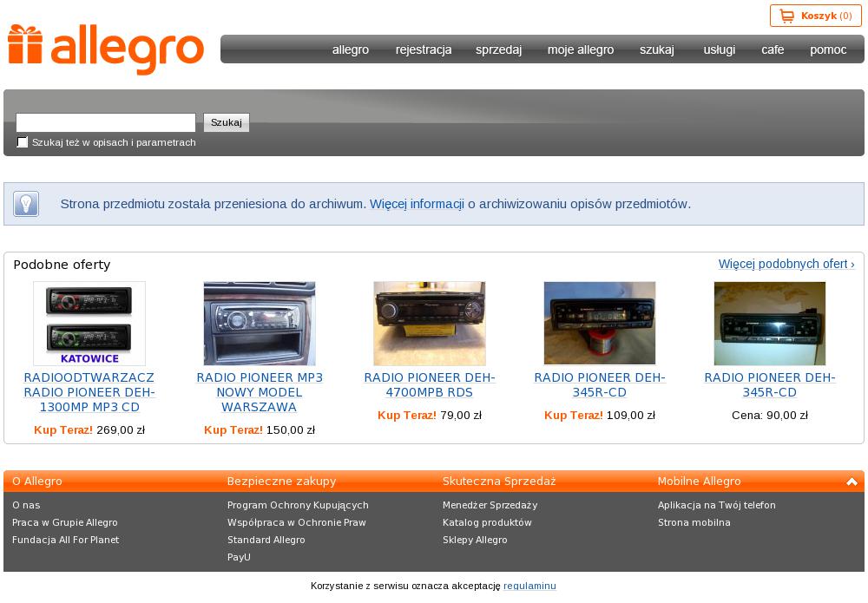The image size is (868, 603).
Task: Click the 269,00 zł price text
Action: coord(121,430)
